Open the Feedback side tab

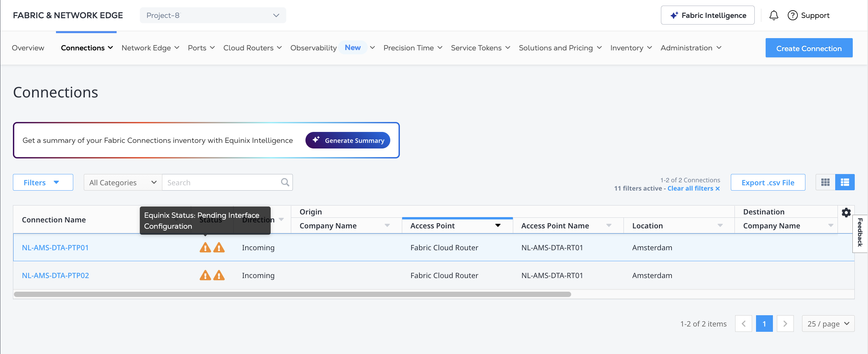pyautogui.click(x=860, y=233)
